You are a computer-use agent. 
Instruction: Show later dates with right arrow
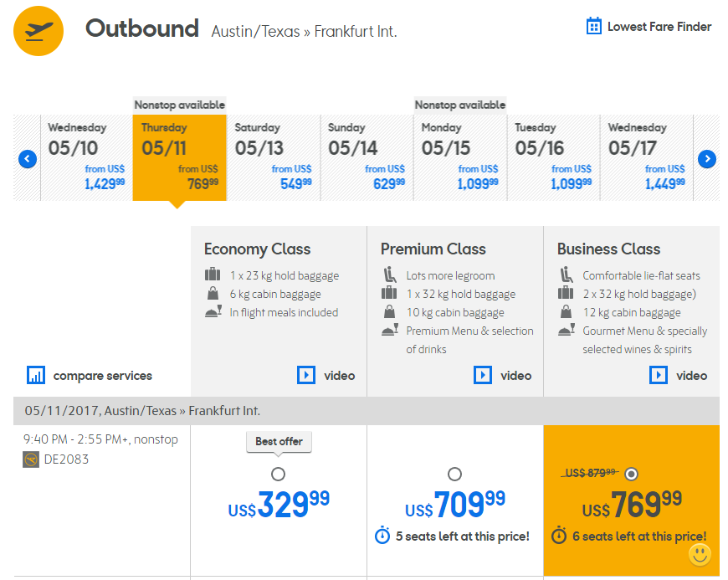pyautogui.click(x=707, y=159)
